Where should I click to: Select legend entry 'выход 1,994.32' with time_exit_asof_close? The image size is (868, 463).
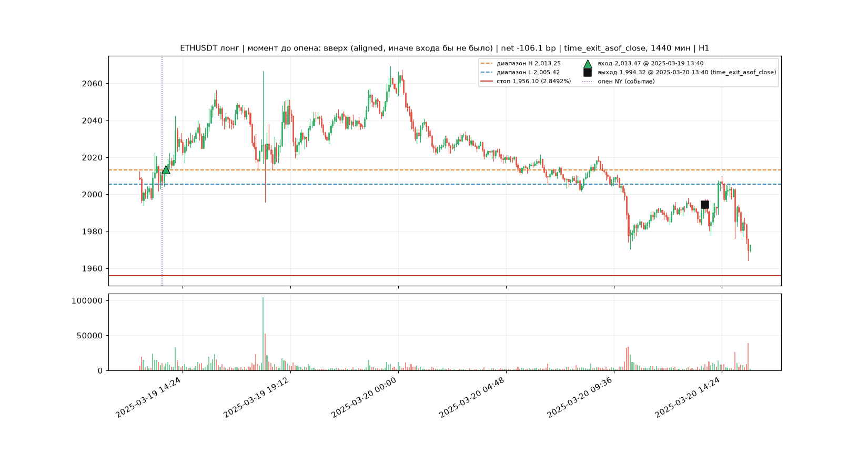tap(687, 73)
